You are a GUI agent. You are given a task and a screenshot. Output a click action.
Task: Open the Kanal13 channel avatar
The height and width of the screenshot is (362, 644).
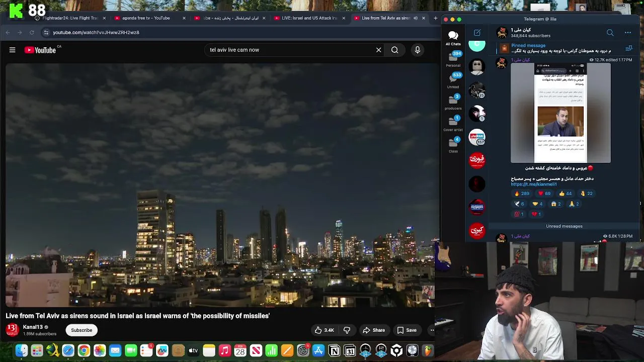(12, 330)
